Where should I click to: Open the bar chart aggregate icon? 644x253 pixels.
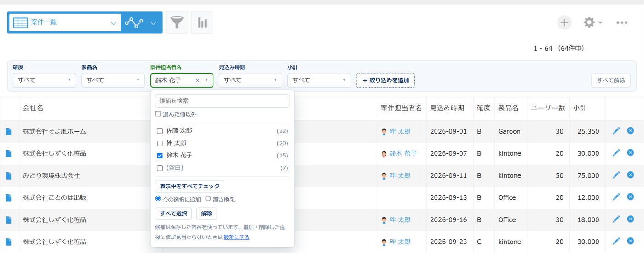202,22
